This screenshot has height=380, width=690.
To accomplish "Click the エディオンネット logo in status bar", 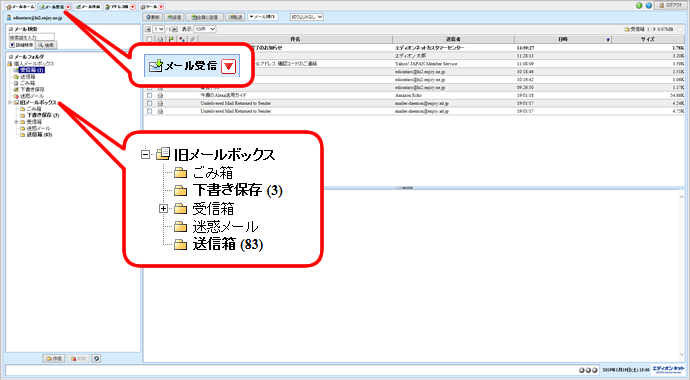I will (x=668, y=369).
